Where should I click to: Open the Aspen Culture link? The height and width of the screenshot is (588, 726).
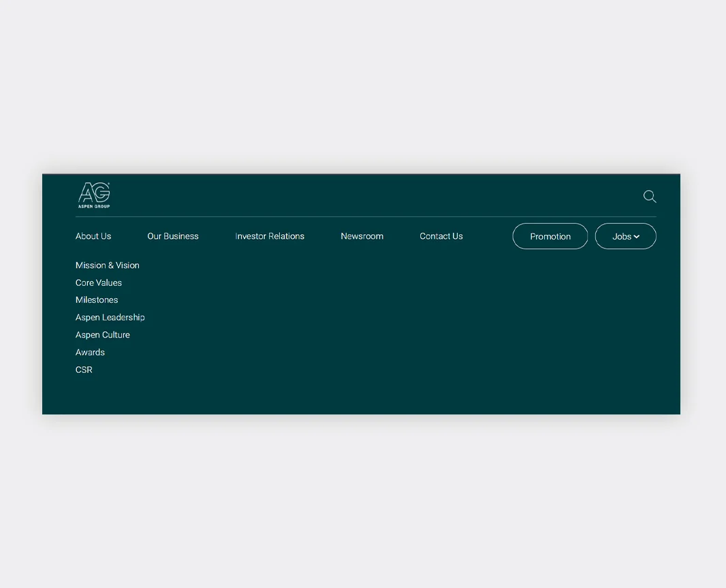[103, 335]
